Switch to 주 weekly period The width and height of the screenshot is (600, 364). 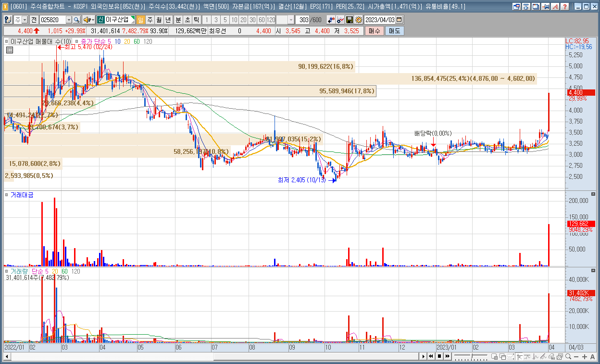(x=150, y=20)
